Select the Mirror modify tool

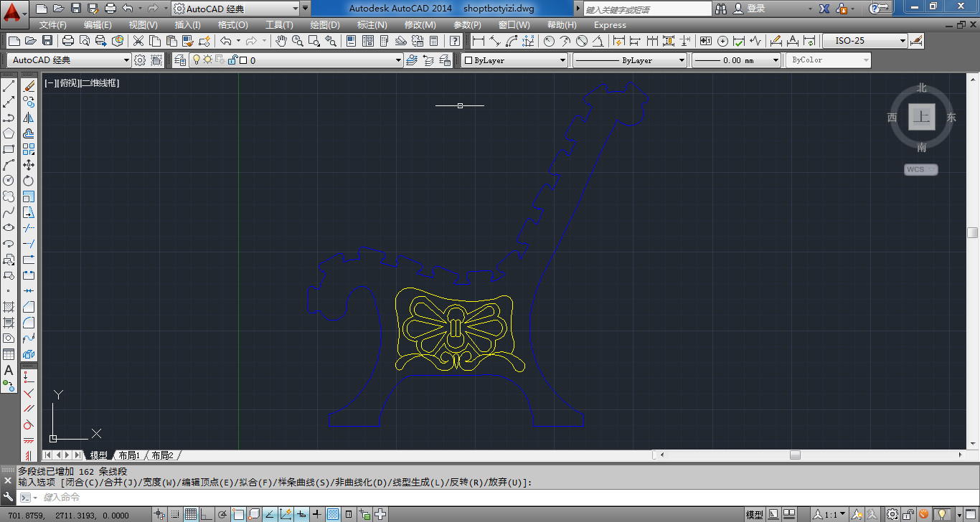(29, 118)
